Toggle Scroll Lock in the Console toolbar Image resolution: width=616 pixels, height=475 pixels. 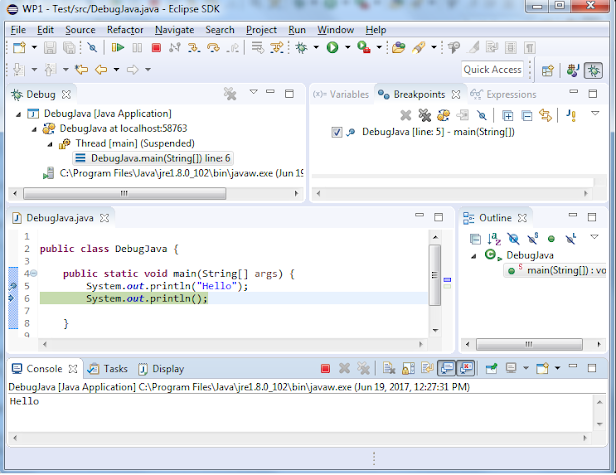click(408, 369)
